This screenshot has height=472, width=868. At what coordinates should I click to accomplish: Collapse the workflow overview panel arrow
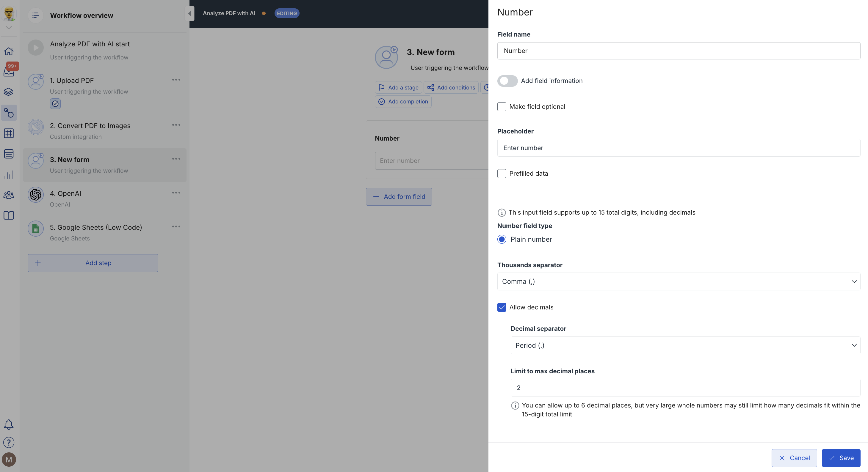point(190,13)
